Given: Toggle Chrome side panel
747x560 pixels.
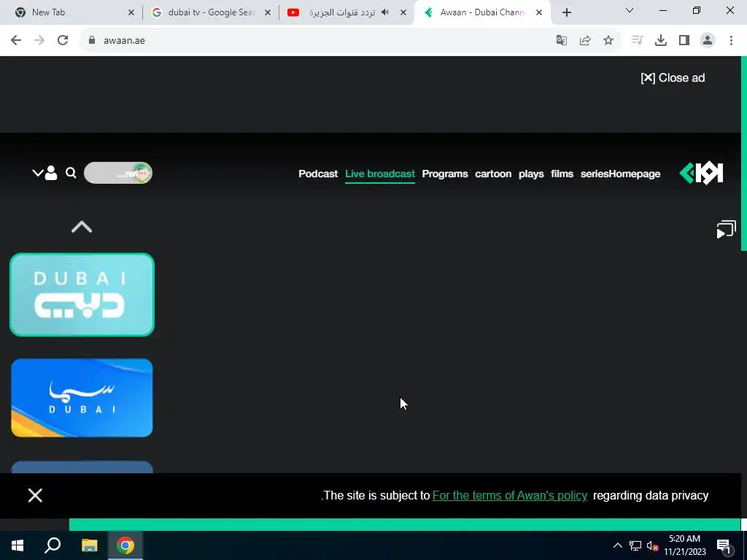Looking at the screenshot, I should (x=684, y=41).
